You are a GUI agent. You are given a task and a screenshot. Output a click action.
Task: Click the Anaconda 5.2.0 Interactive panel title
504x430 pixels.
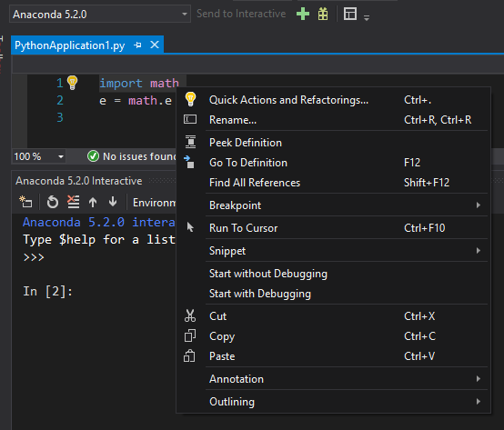coord(79,181)
